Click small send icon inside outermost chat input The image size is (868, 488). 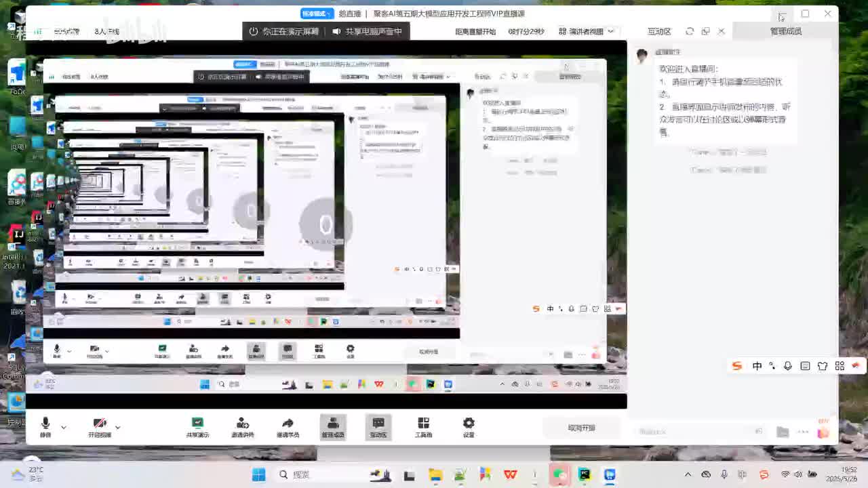coord(759,431)
